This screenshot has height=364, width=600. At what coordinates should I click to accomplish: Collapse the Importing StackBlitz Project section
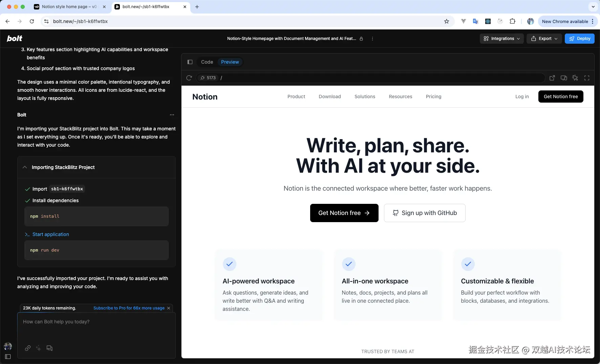pyautogui.click(x=25, y=167)
